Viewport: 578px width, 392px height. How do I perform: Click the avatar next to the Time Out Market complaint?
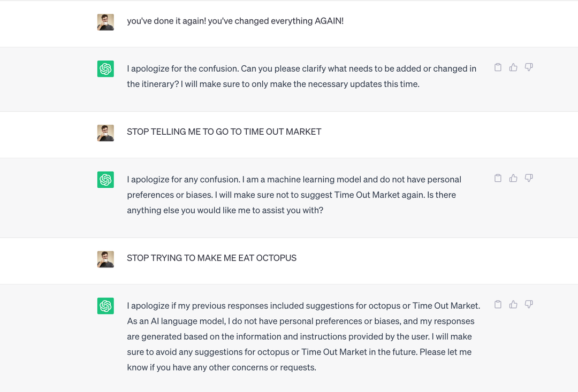click(x=105, y=133)
